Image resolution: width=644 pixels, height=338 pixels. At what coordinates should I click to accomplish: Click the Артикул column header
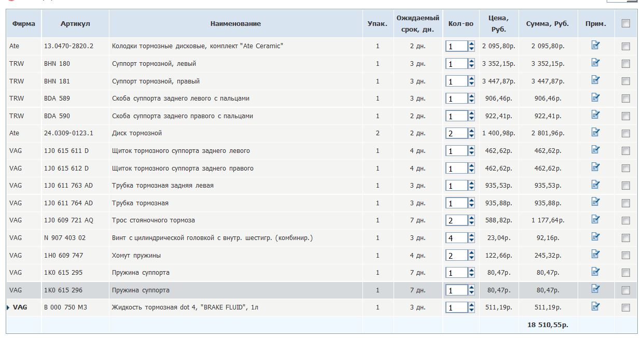coord(75,24)
